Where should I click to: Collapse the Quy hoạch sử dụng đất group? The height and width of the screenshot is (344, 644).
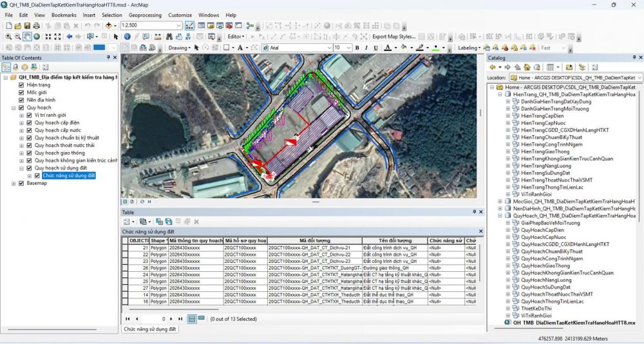coord(21,168)
